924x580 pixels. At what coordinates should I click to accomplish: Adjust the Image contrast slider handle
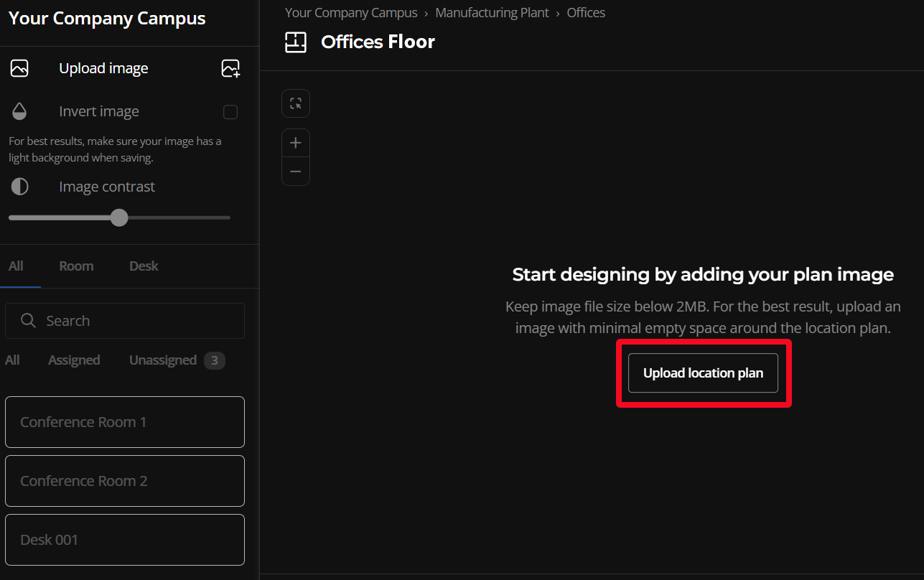tap(119, 217)
